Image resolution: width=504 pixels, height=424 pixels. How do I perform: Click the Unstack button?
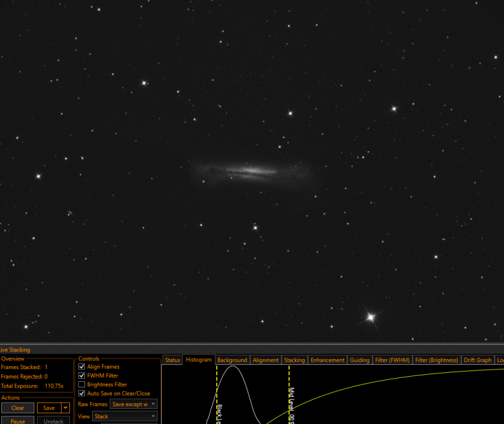(54, 420)
